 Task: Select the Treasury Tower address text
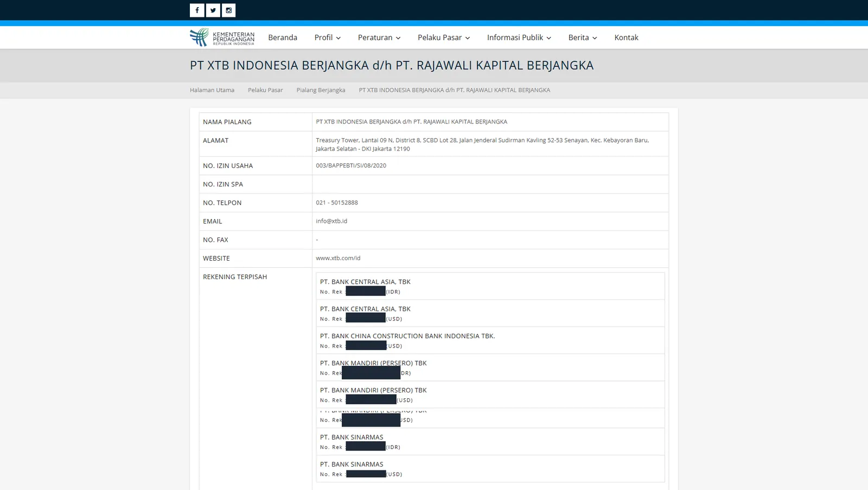coord(482,144)
